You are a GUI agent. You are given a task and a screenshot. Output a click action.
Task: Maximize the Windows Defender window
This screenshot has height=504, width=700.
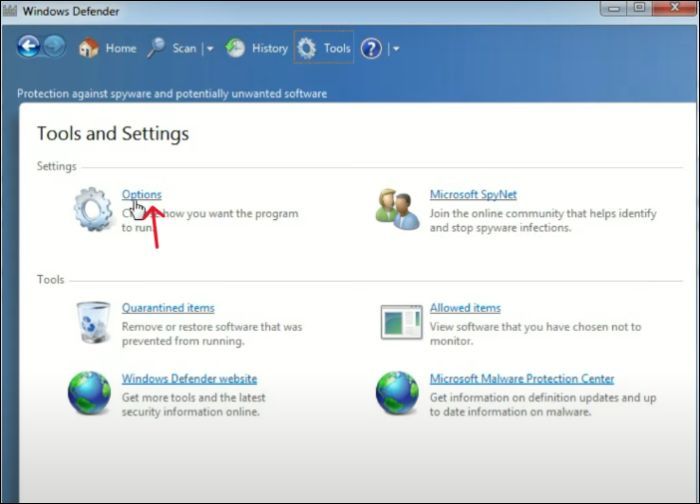click(639, 8)
